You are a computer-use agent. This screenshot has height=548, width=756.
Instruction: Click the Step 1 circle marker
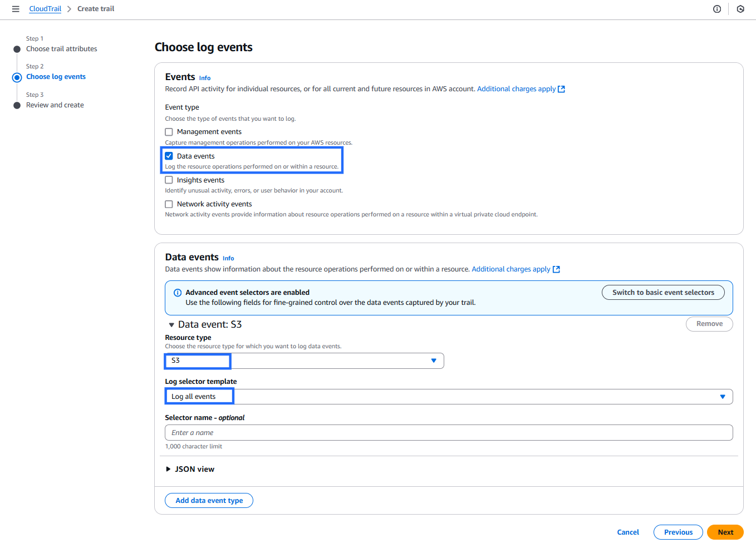17,50
